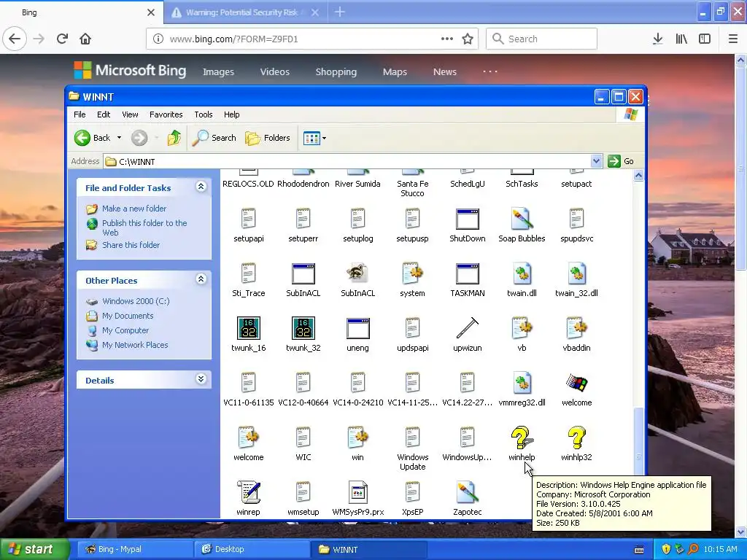Click the Explorer file list scrollbar up arrow
Screen dimensions: 747x560
pos(638,176)
